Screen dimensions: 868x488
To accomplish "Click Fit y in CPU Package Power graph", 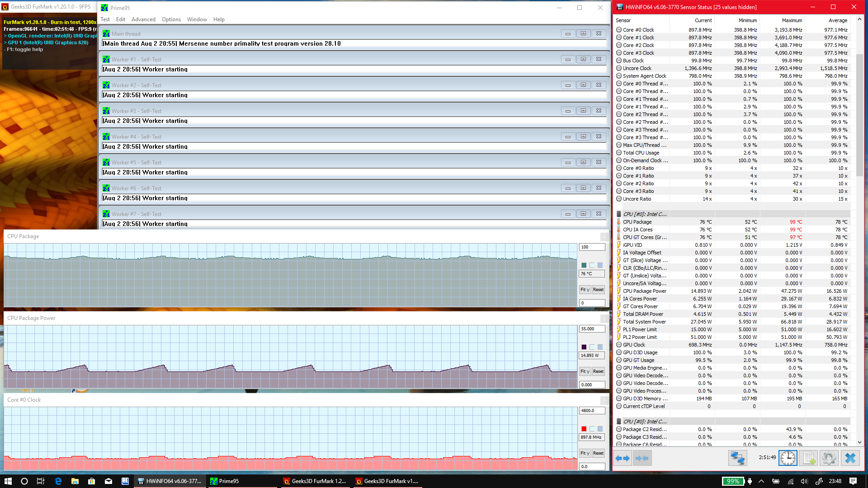I will coord(585,371).
